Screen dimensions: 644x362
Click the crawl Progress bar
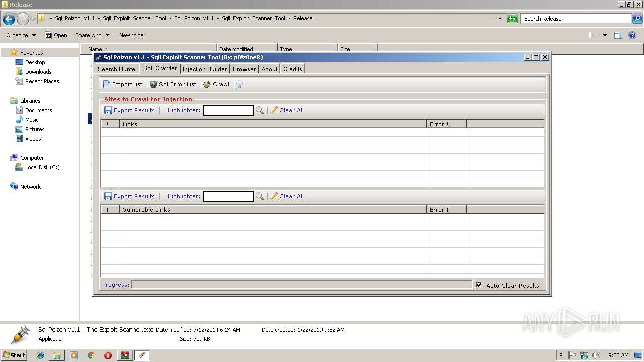coord(302,285)
